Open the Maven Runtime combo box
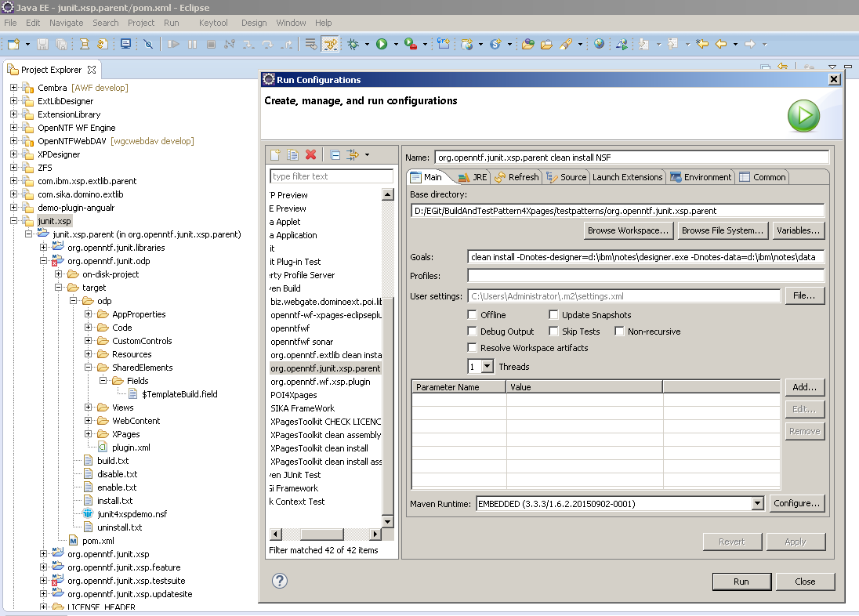The height and width of the screenshot is (616, 859). (x=757, y=504)
